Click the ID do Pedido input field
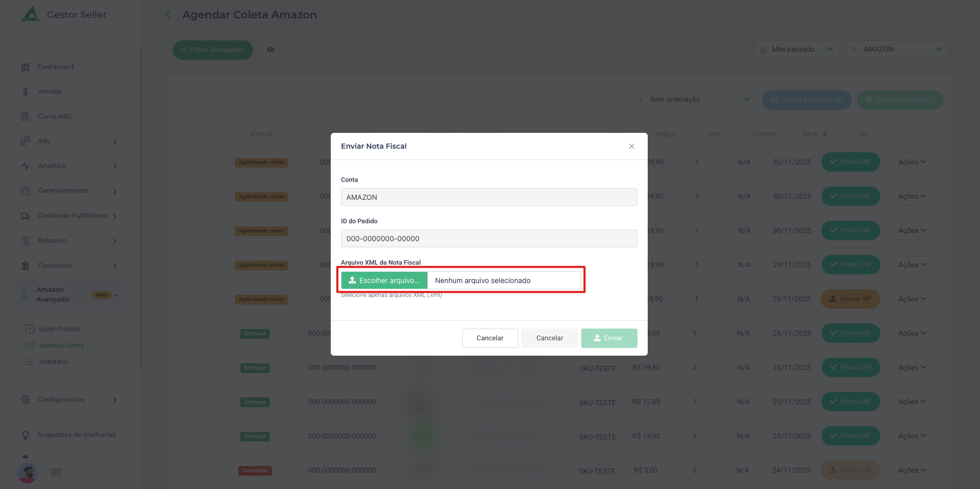980x489 pixels. [x=489, y=239]
